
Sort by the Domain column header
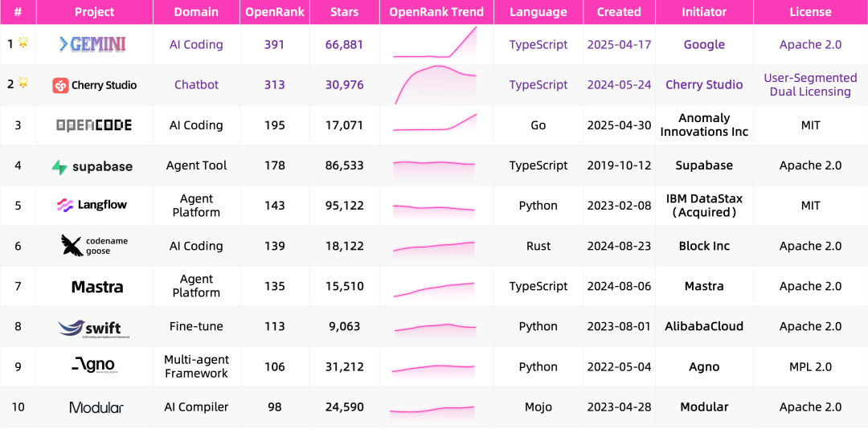[x=196, y=11]
